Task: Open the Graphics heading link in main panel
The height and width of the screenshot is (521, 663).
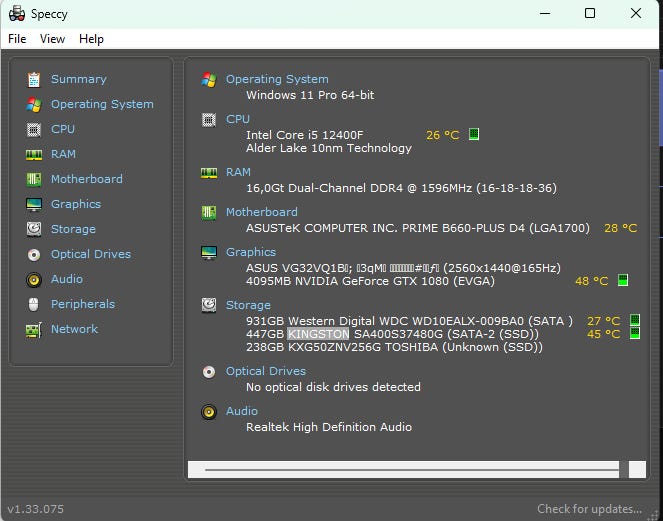Action: (251, 252)
